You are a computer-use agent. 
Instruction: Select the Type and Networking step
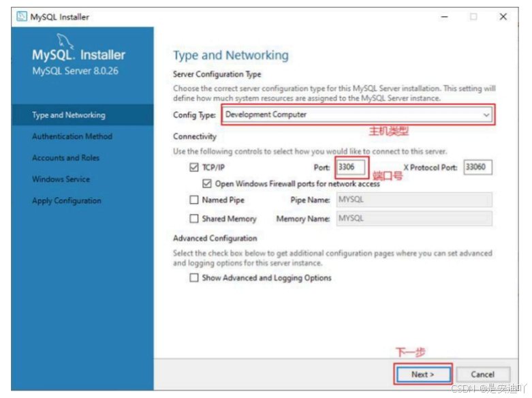pyautogui.click(x=82, y=114)
